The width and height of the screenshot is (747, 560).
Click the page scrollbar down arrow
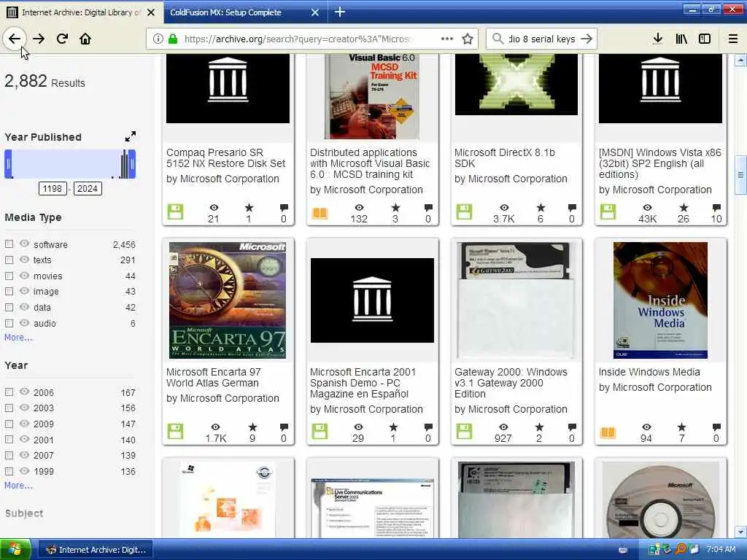[x=740, y=532]
